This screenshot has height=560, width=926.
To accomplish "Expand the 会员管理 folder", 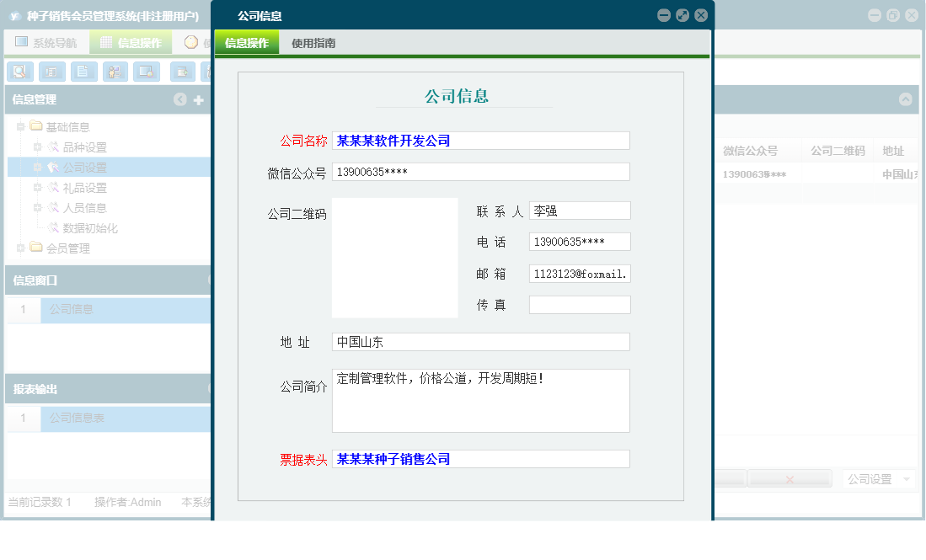I will 19,248.
